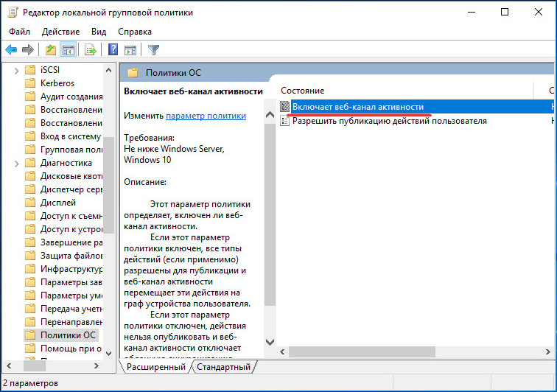This screenshot has height=392, width=557.
Task: Select the Диспетчер серверов tree item
Action: [71, 189]
